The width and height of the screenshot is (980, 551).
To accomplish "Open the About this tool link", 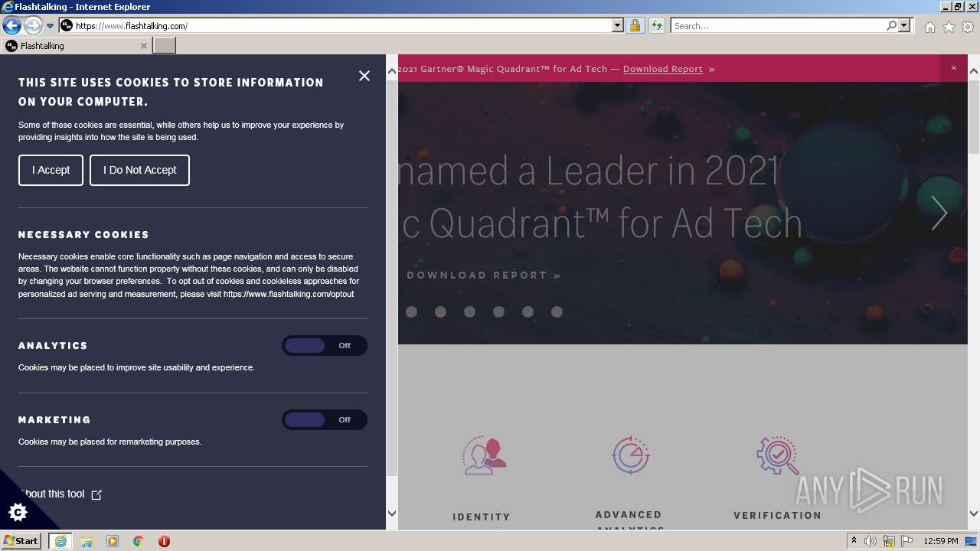I will click(x=60, y=494).
